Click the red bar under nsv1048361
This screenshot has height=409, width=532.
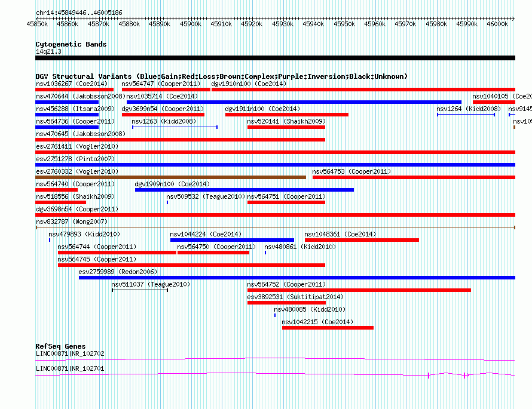pos(362,240)
